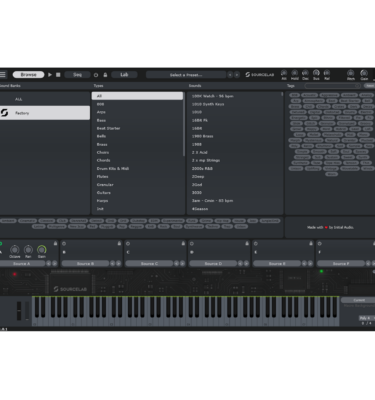
Task: Open the Select a Preset dropdown
Action: pos(186,75)
